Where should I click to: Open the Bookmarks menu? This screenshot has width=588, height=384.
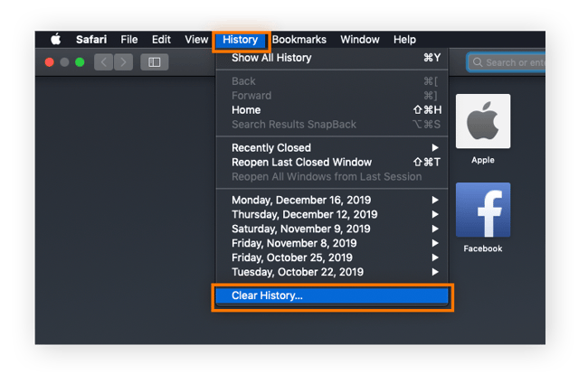tap(299, 40)
